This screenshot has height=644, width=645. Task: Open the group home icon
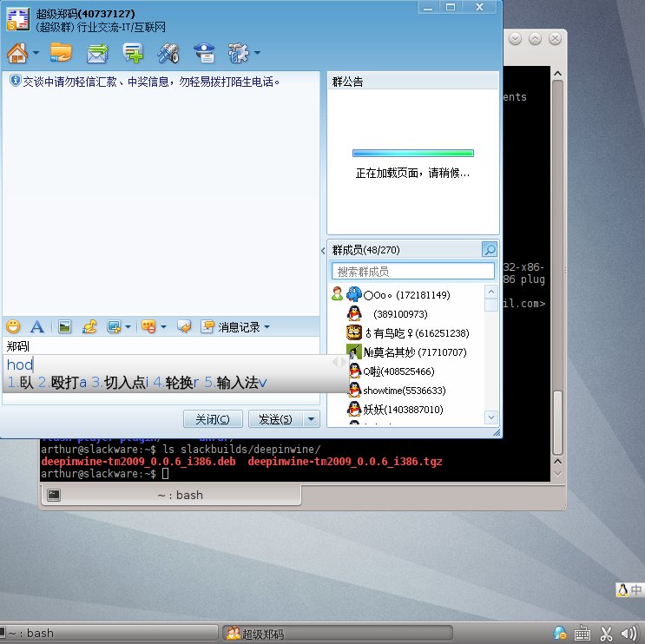pyautogui.click(x=17, y=53)
